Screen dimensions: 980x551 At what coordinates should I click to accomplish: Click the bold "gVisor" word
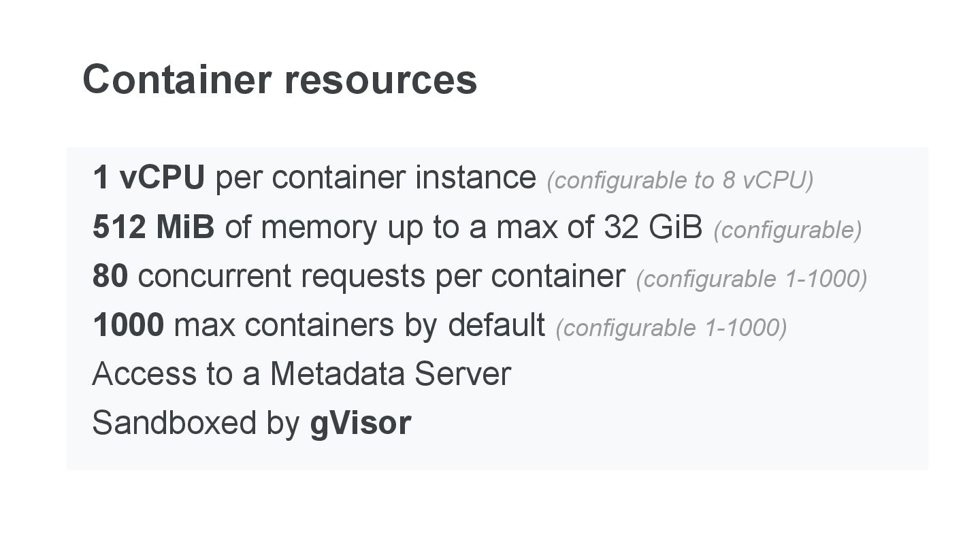(361, 423)
